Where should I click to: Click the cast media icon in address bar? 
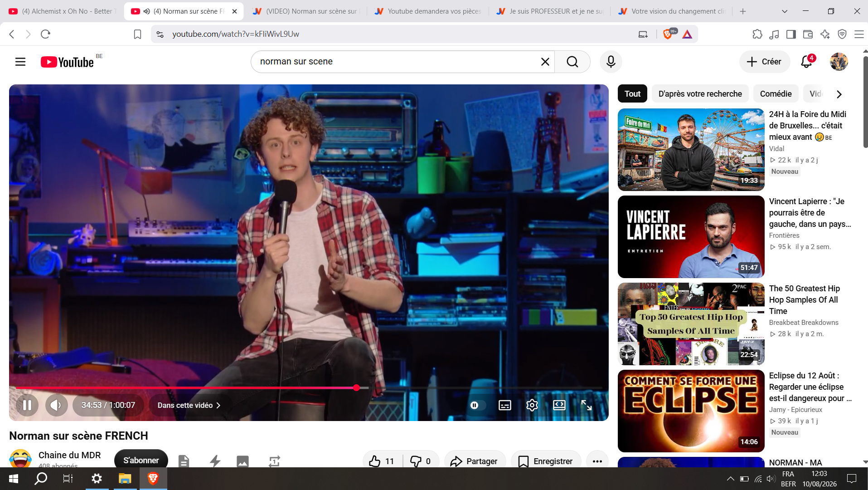click(x=643, y=34)
